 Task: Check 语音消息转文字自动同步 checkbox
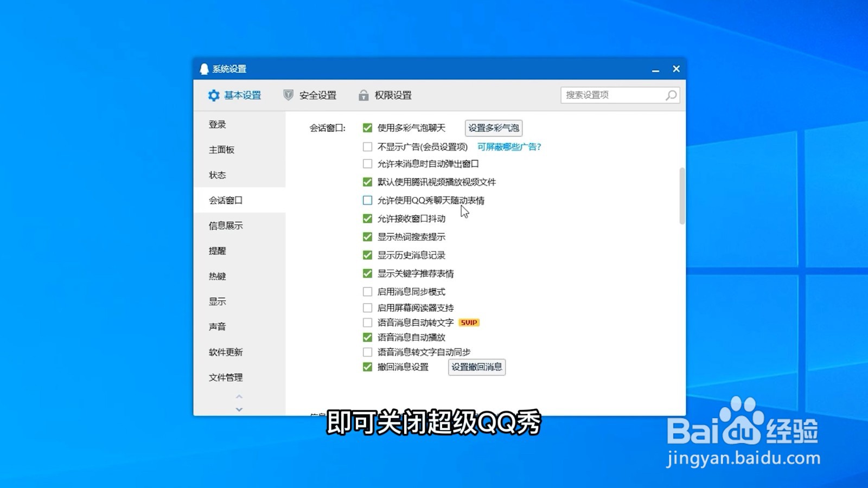coord(367,352)
